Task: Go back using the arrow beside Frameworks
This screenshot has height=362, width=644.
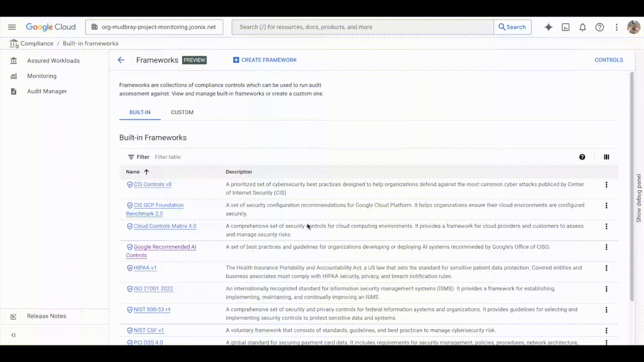Action: (121, 60)
